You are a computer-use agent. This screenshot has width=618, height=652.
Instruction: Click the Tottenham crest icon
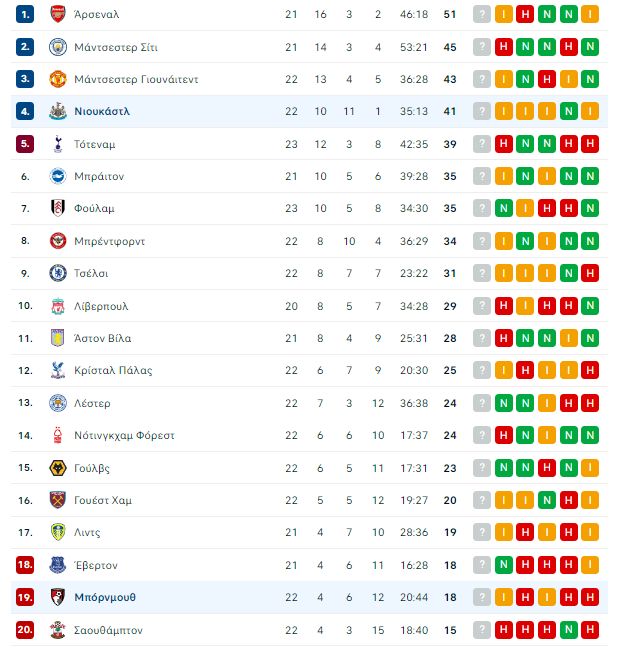(x=58, y=144)
